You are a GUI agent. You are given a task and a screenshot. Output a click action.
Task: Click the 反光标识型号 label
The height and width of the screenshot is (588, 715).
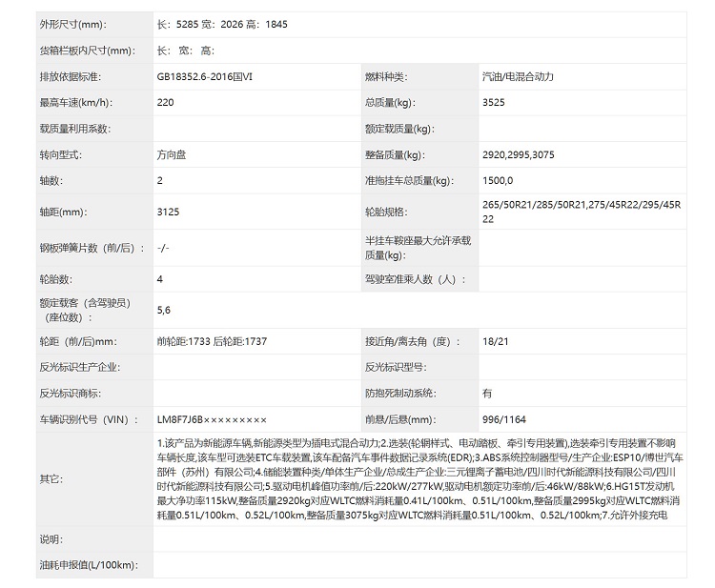pyautogui.click(x=396, y=368)
